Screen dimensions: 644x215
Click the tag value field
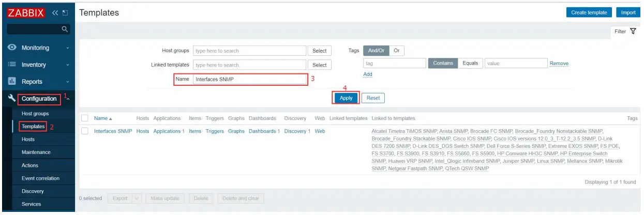[516, 63]
